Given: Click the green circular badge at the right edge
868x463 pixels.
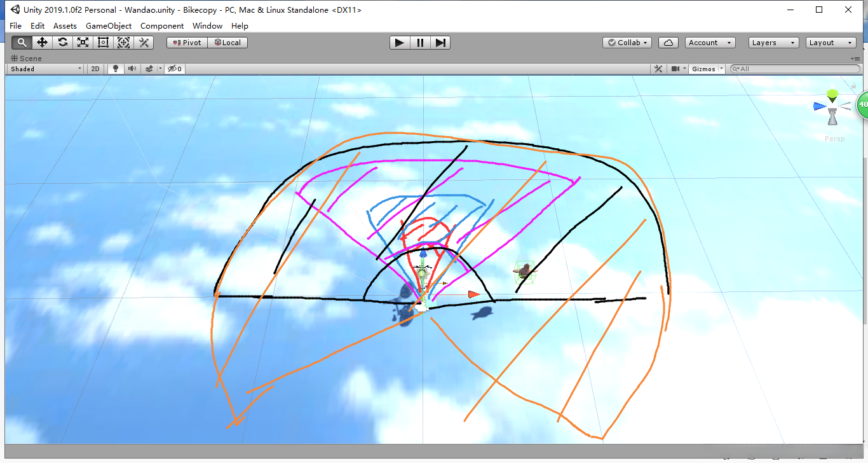Looking at the screenshot, I should coord(862,105).
